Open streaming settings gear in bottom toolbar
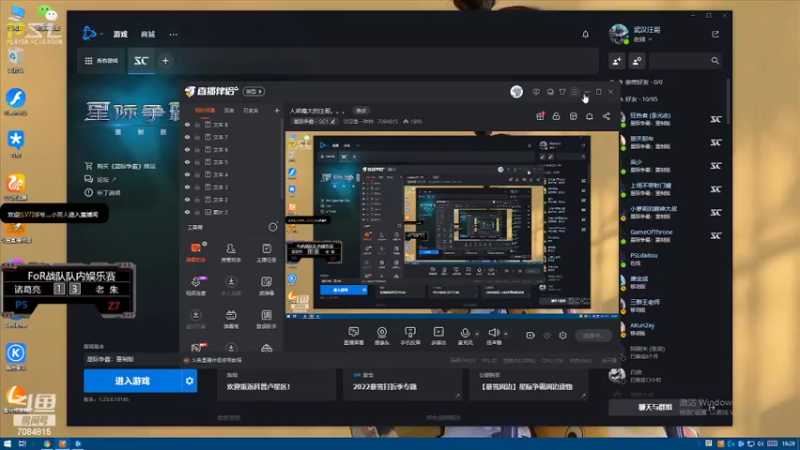800x450 pixels. [563, 335]
